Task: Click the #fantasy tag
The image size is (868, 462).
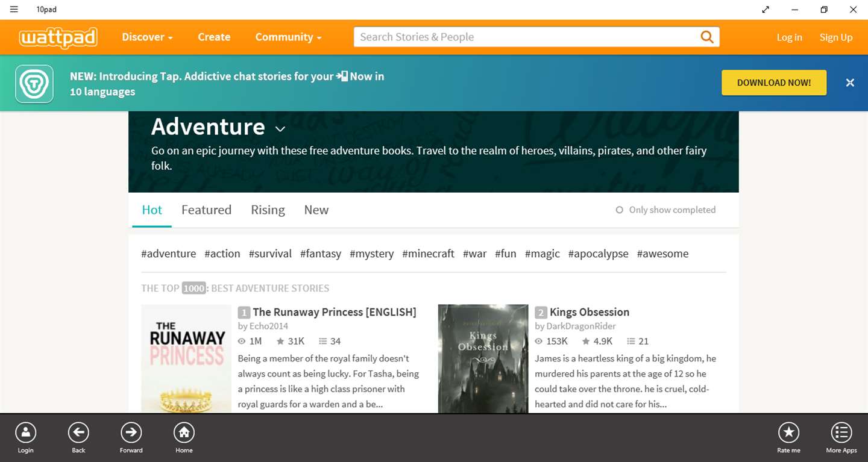Action: pos(321,254)
